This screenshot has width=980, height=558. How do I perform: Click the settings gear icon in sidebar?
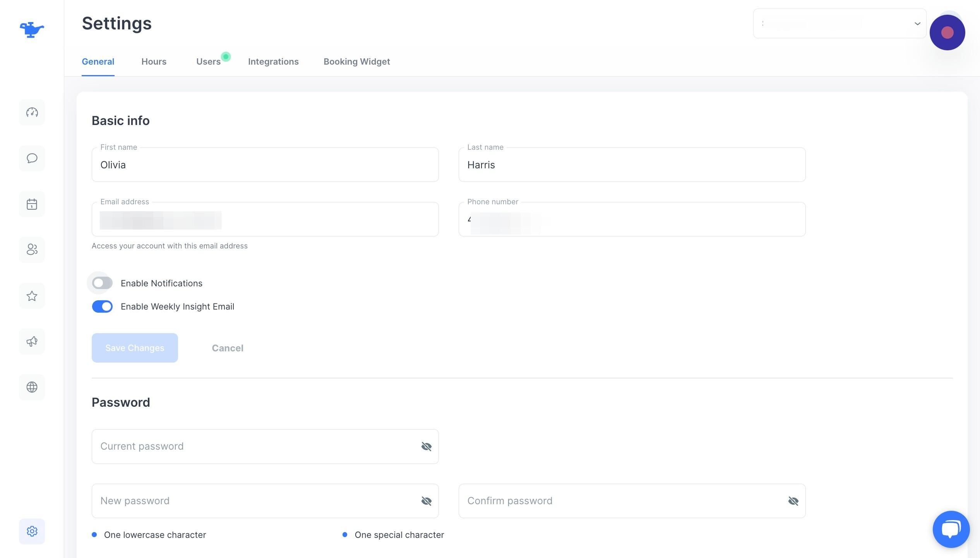pyautogui.click(x=32, y=531)
